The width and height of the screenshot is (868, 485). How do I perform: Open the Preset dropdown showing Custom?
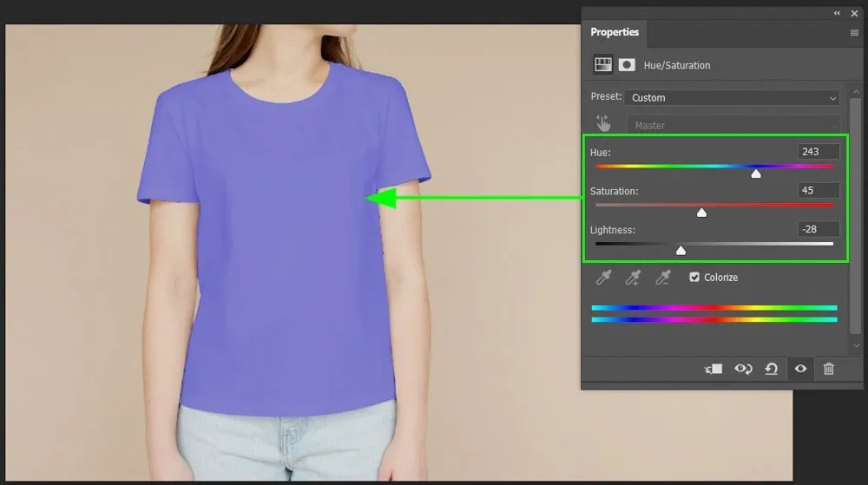733,98
